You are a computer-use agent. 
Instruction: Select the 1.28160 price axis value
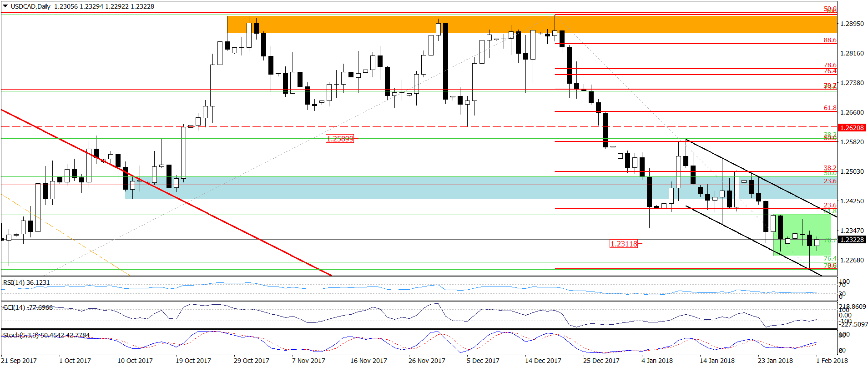(852, 53)
